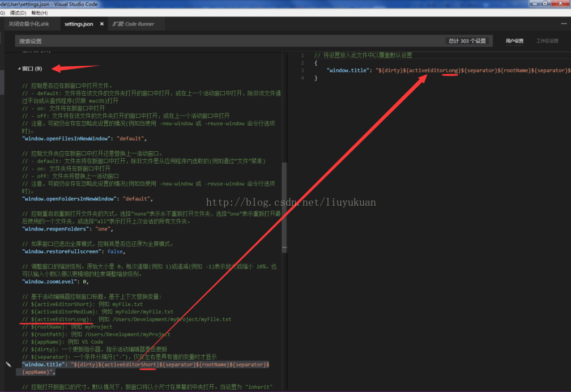571x392 pixels.
Task: Click the ${activeEditorMedium} comment line
Action: click(x=97, y=312)
